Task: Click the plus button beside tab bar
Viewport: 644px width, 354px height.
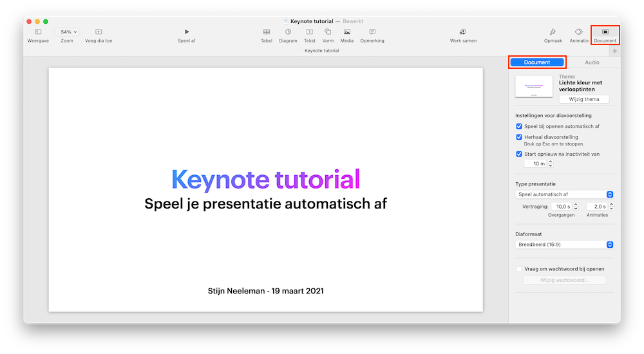Action: (x=615, y=51)
